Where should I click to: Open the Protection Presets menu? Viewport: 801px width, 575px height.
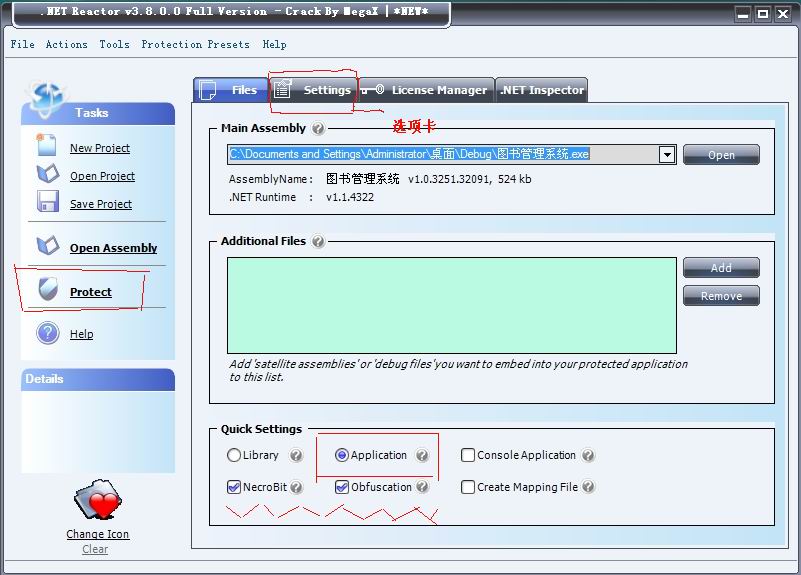[195, 44]
